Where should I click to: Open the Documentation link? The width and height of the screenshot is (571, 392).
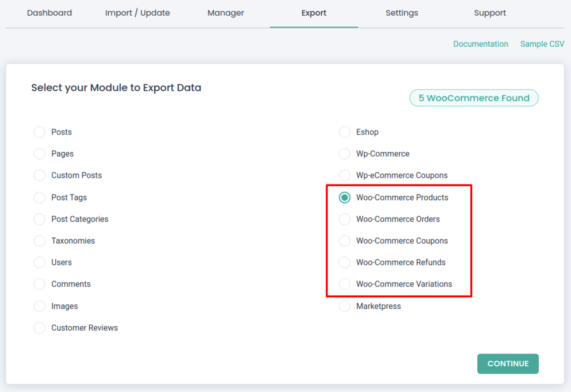click(x=481, y=44)
